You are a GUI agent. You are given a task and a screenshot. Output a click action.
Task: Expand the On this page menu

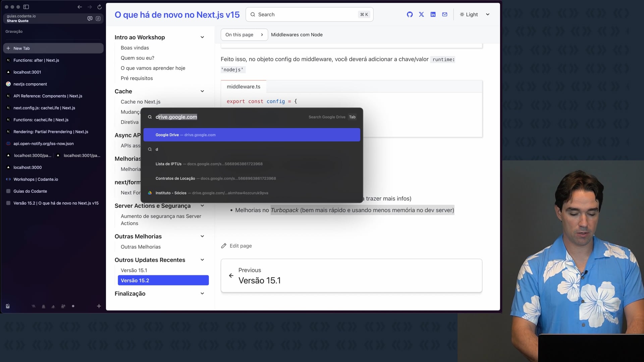tap(244, 35)
